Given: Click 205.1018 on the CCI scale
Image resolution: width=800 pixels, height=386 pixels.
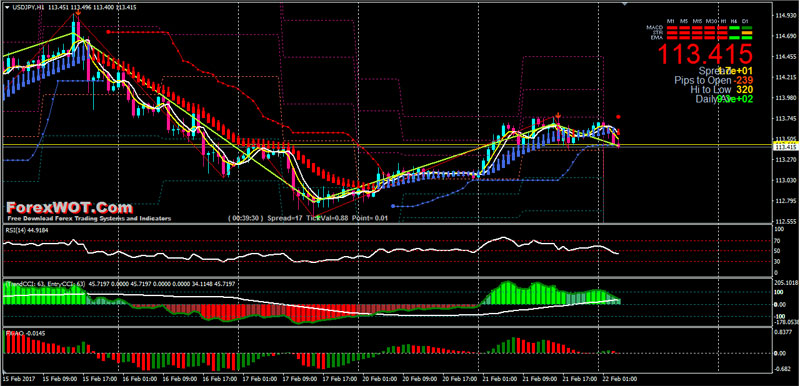Looking at the screenshot, I should click(x=786, y=282).
